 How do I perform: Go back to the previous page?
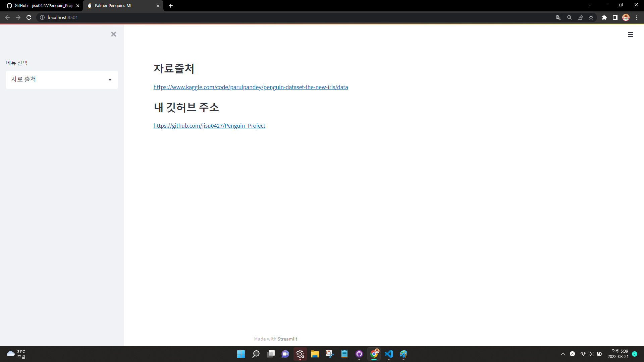pyautogui.click(x=7, y=17)
